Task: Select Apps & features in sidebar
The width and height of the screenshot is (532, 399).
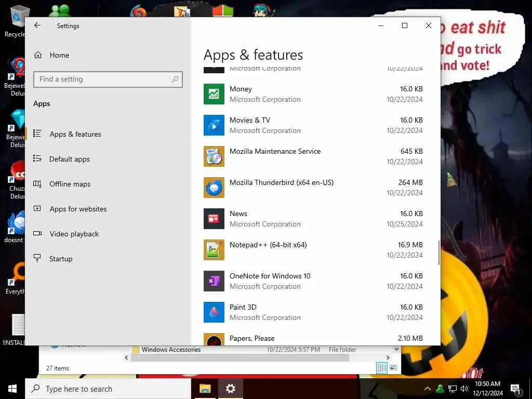Action: (x=75, y=134)
